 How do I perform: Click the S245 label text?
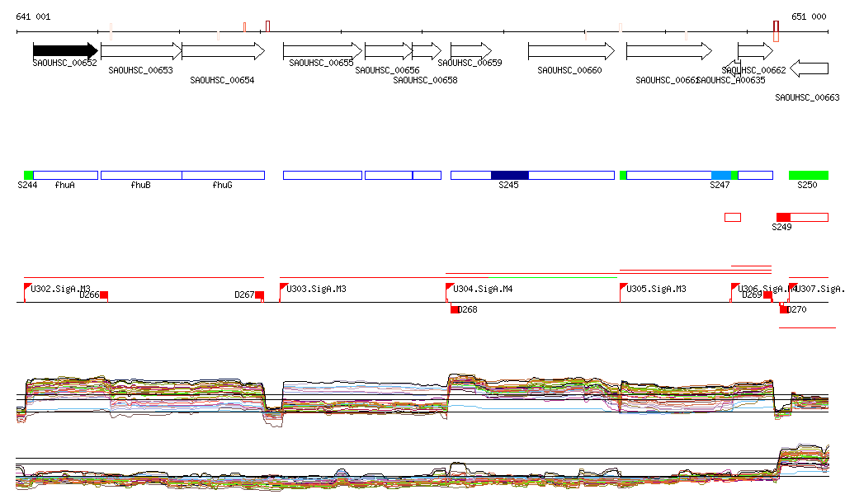(x=508, y=186)
